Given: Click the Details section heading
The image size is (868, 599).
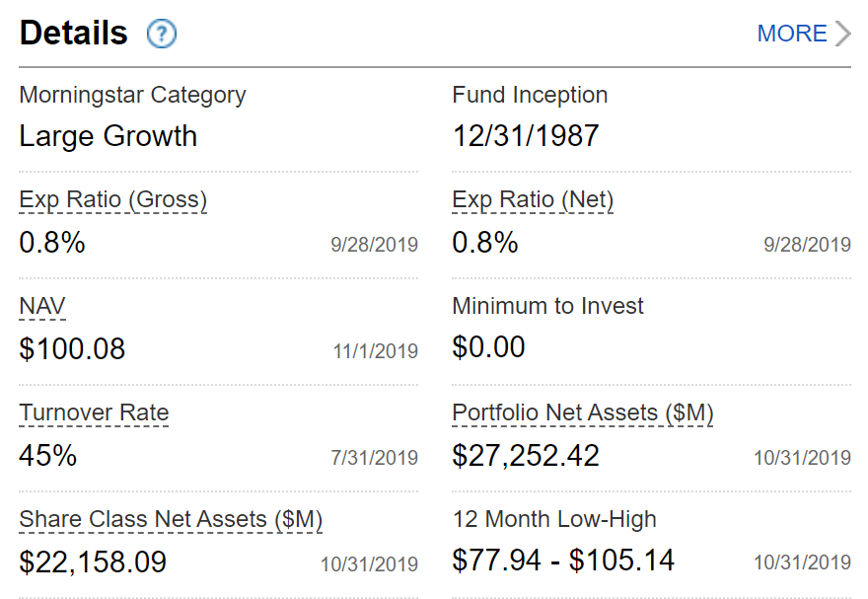Looking at the screenshot, I should pos(74,34).
